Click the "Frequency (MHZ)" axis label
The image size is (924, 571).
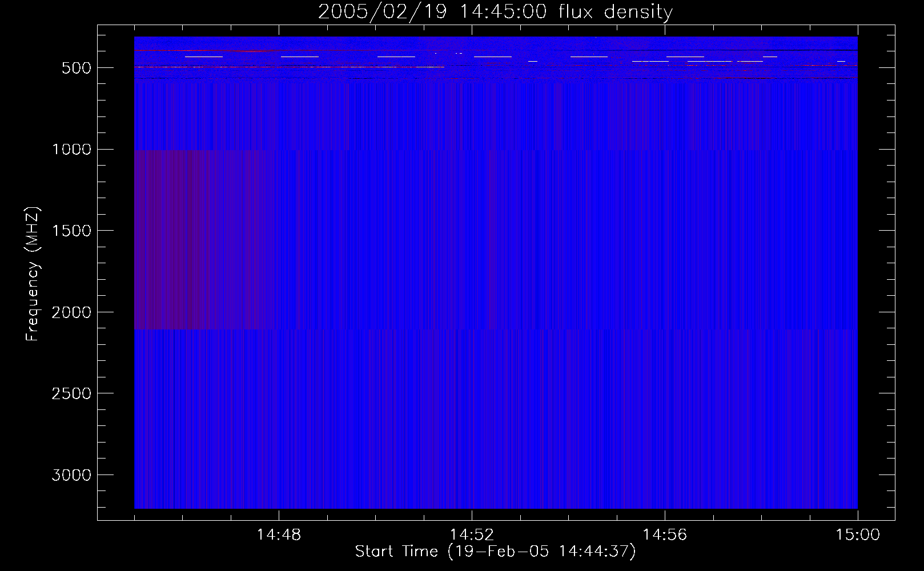tap(33, 274)
